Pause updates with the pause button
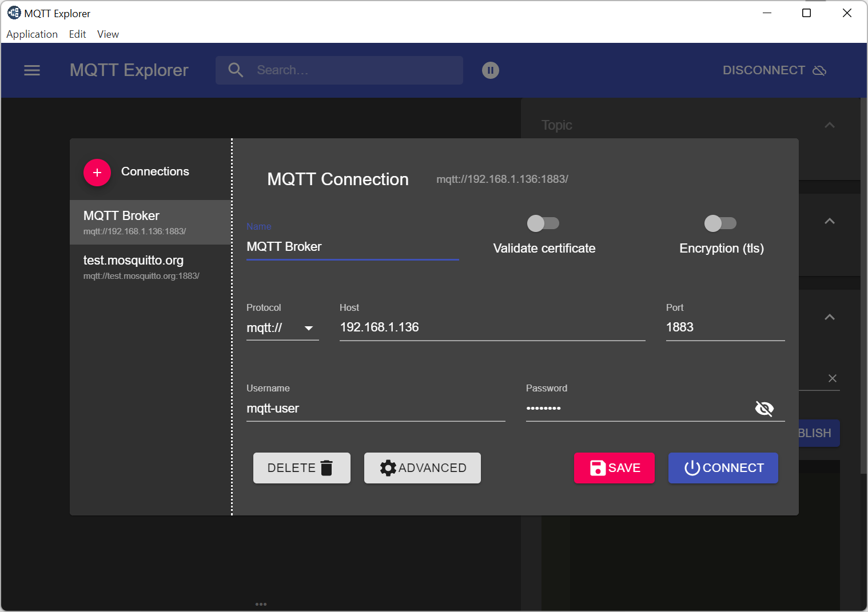868x612 pixels. click(491, 70)
